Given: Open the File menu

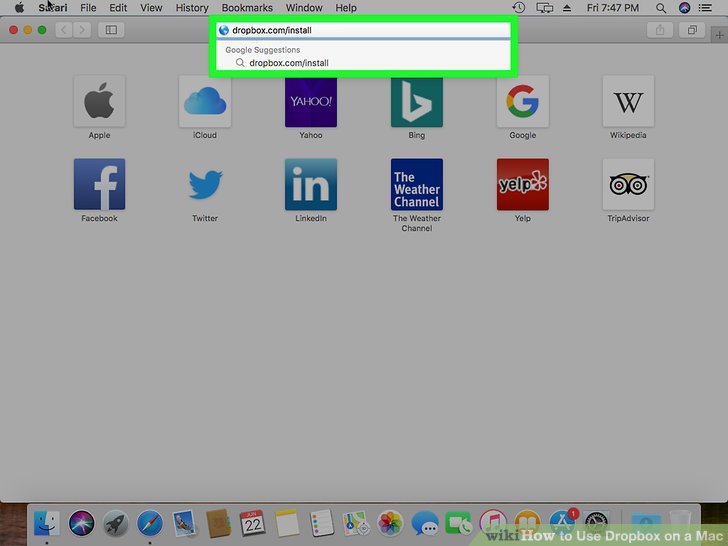Looking at the screenshot, I should click(x=88, y=8).
